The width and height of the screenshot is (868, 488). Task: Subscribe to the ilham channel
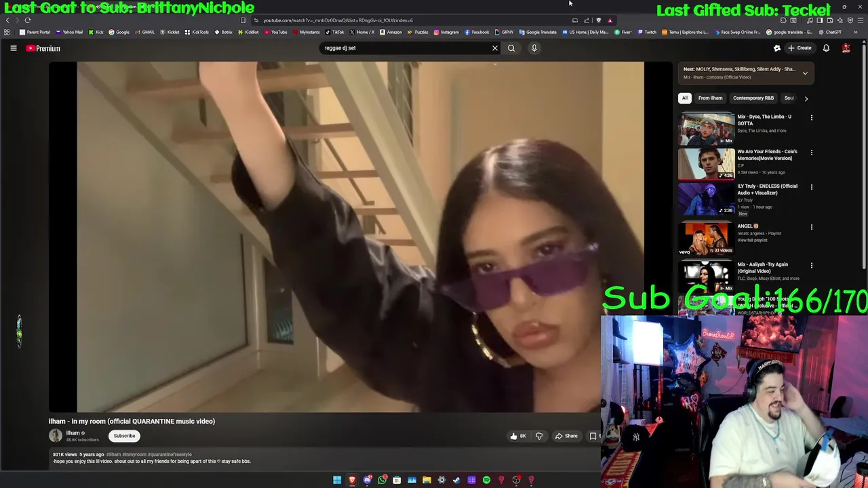pyautogui.click(x=124, y=436)
